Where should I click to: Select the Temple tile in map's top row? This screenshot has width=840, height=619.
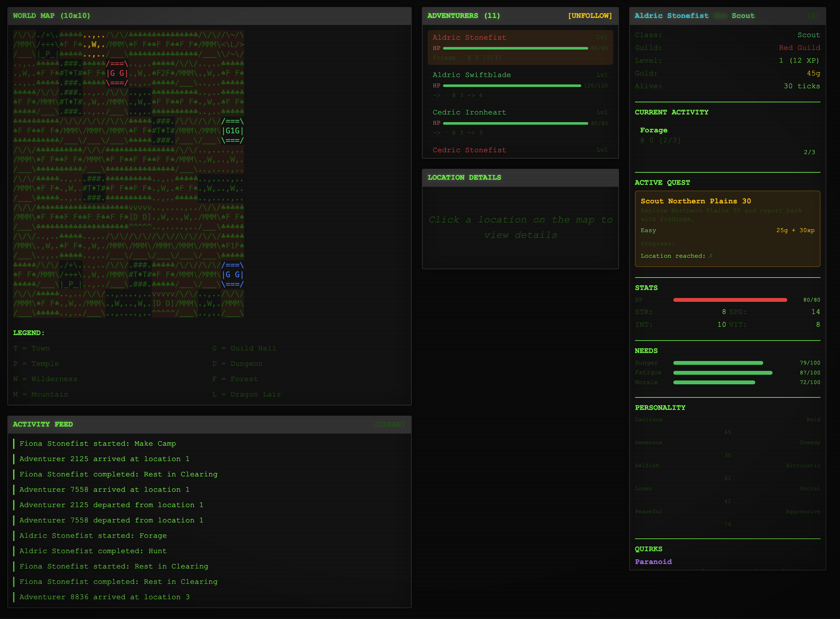coord(48,44)
